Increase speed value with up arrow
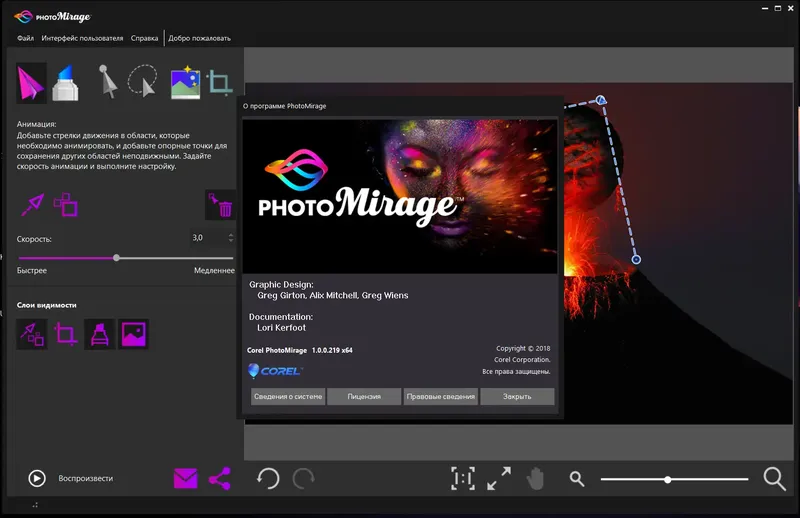The image size is (800, 518). 231,235
